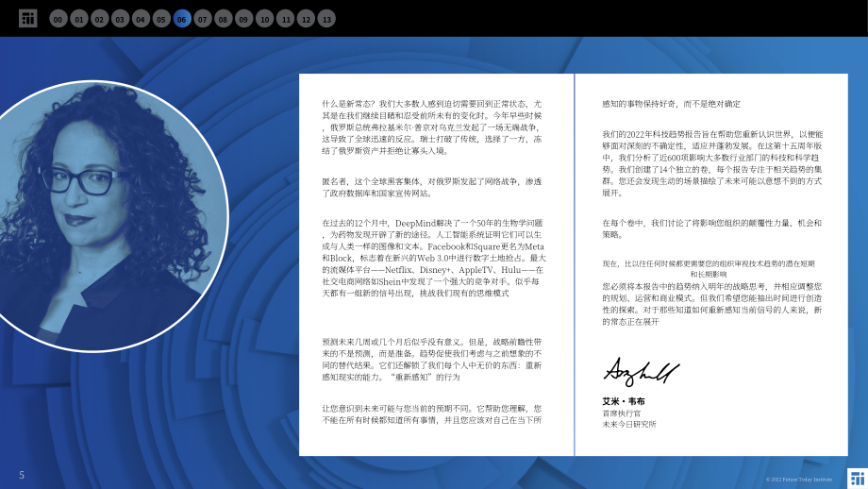868x489 pixels.
Task: Click the paragraph starting 什么是新常态
Action: pyautogui.click(x=432, y=126)
